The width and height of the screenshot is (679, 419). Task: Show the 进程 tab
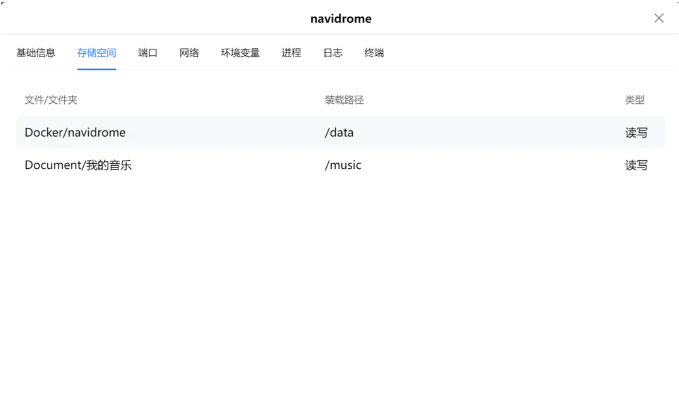[291, 53]
